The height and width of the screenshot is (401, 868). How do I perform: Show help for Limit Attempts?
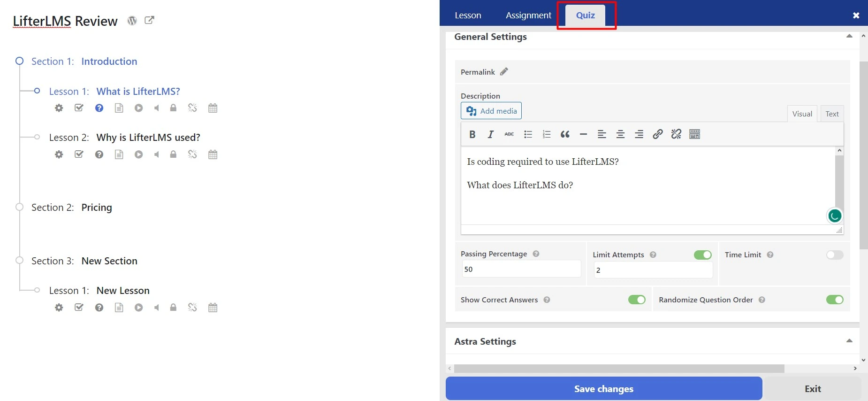653,255
